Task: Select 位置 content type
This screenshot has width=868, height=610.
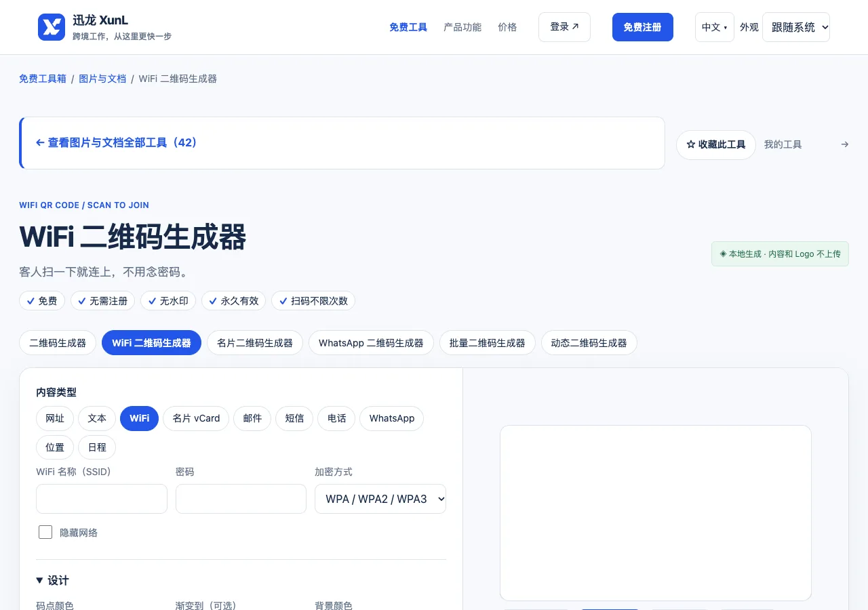Action: [x=55, y=447]
